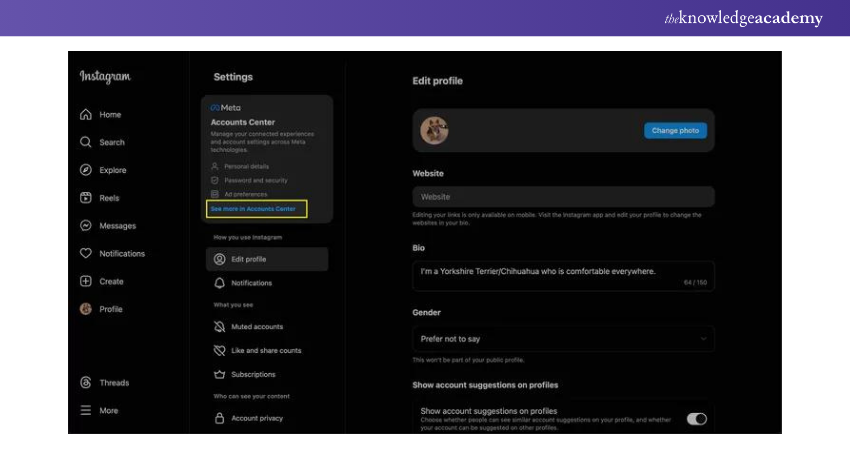Open Explore compass icon
The width and height of the screenshot is (850, 450).
(x=86, y=170)
